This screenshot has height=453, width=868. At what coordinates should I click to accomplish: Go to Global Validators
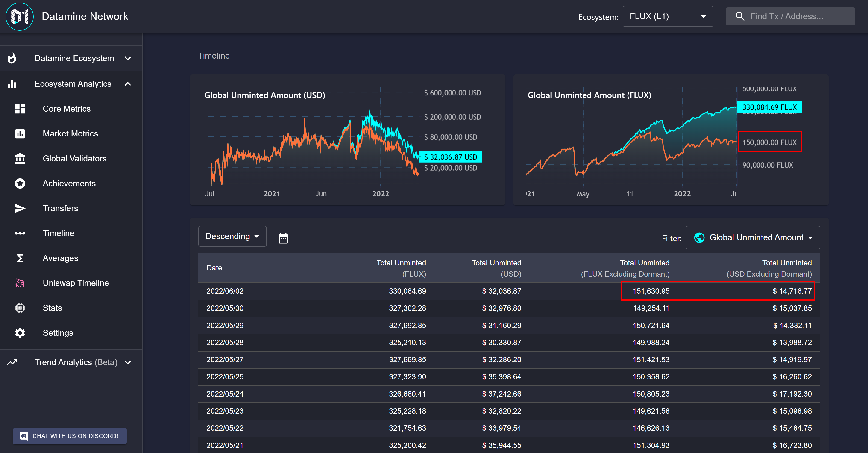point(74,159)
